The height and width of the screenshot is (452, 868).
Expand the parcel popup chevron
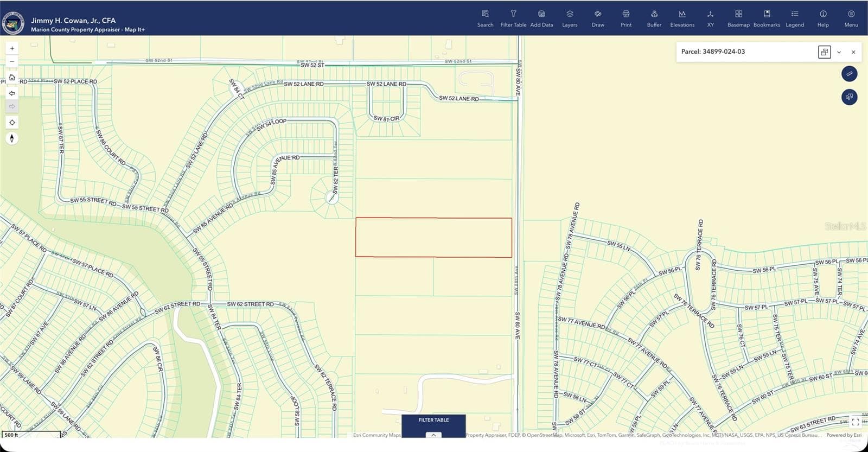(x=839, y=52)
